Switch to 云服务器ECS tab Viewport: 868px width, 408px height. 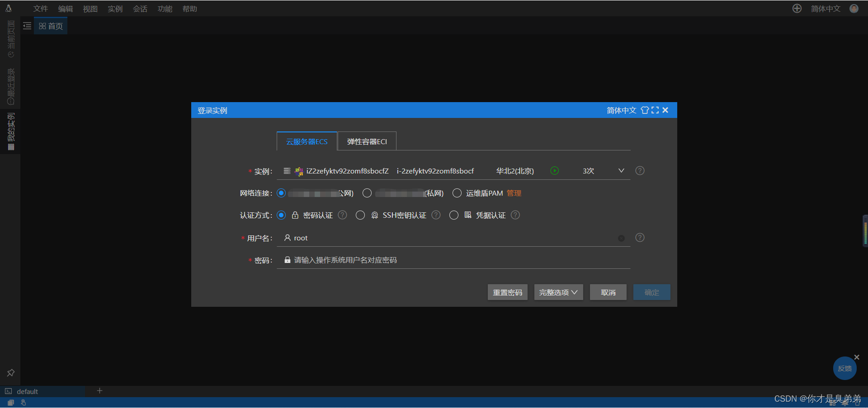pos(307,141)
